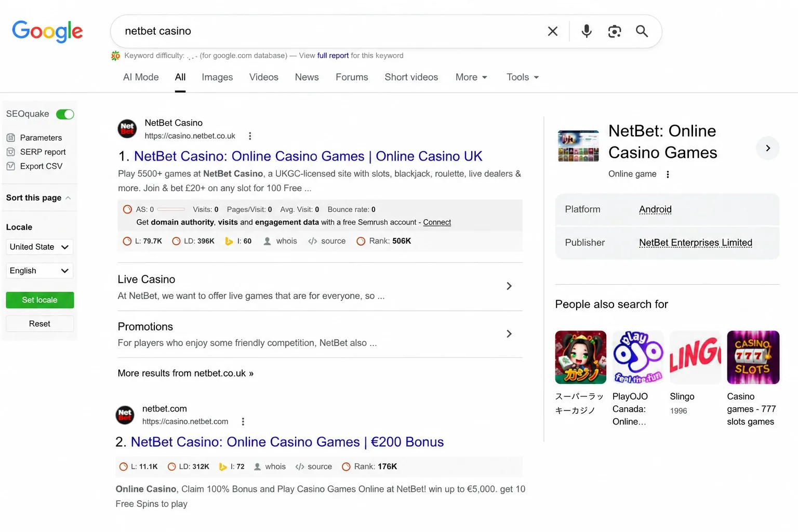Switch to AI Mode tab

tap(141, 77)
